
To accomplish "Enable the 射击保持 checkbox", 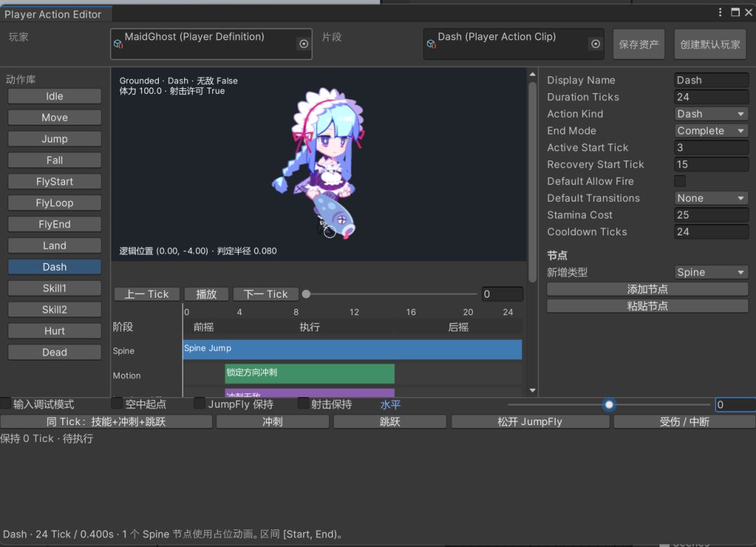I will pos(303,403).
